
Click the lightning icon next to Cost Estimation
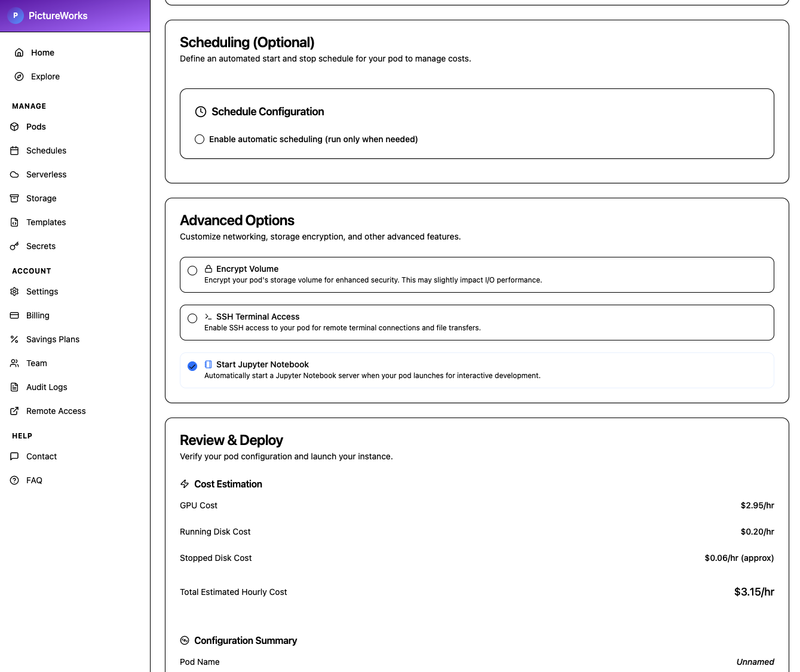click(184, 484)
